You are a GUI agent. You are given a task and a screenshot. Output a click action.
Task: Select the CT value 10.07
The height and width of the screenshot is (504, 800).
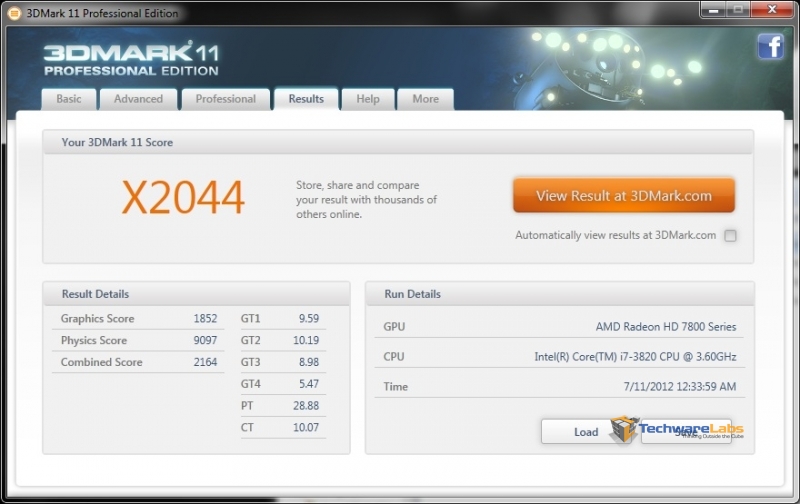click(306, 427)
